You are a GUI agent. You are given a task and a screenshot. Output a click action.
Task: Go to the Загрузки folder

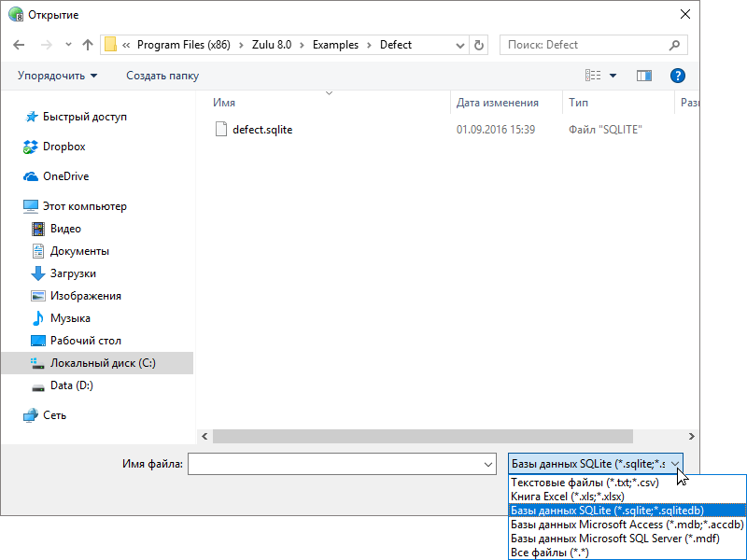point(73,273)
